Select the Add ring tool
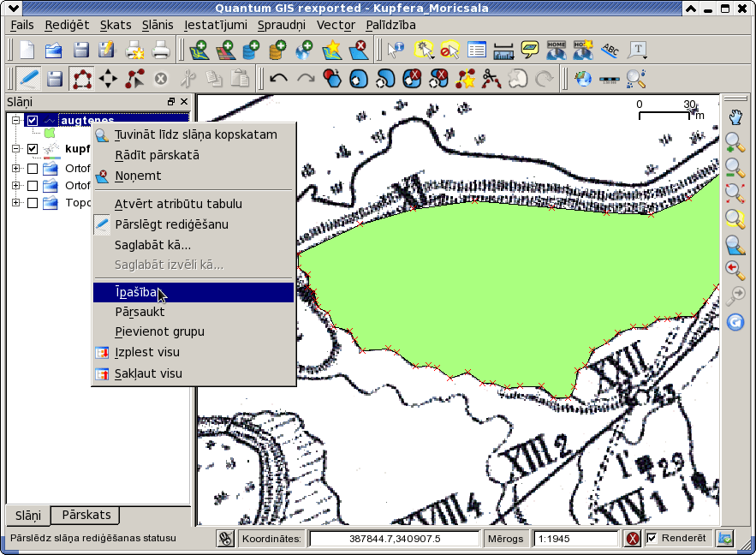This screenshot has width=756, height=555. pyautogui.click(x=358, y=79)
